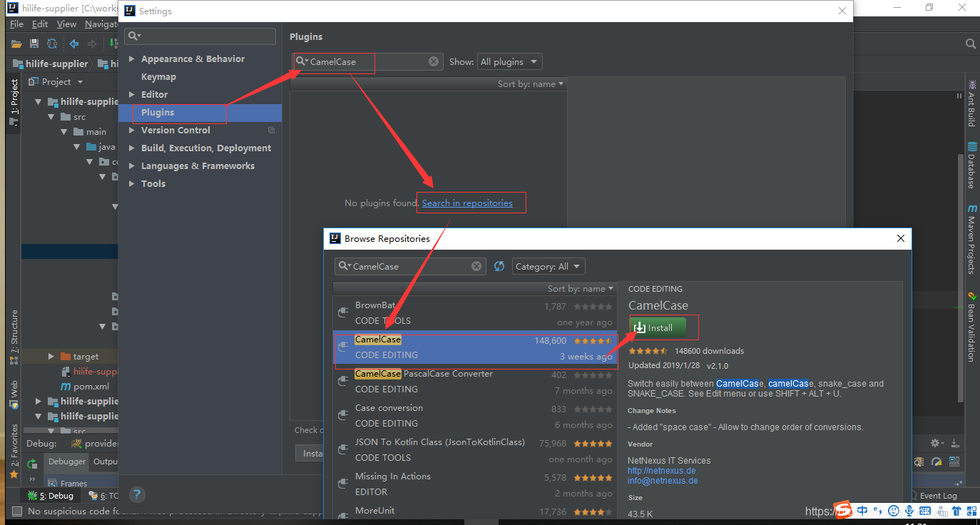This screenshot has width=980, height=525.
Task: Toggle tool windows square in status bar
Action: 17,511
